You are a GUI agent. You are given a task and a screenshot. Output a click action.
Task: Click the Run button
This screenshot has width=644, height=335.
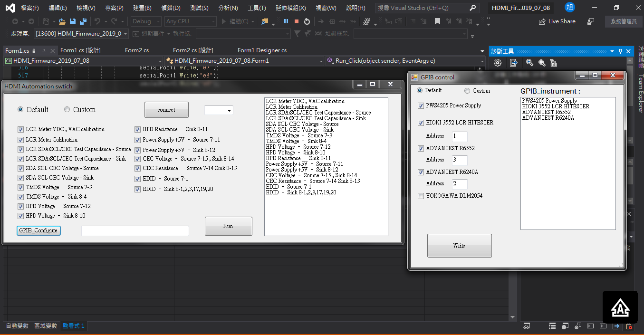[228, 226]
